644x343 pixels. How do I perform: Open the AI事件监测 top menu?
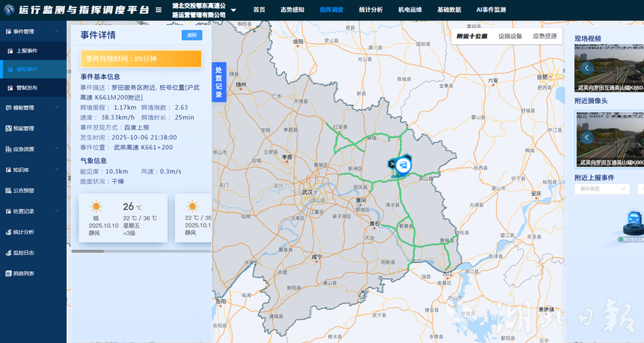click(x=490, y=11)
